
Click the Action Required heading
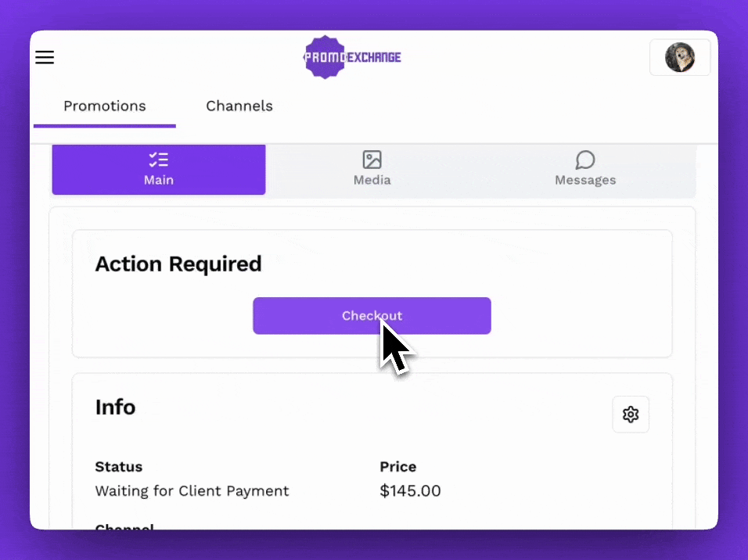178,264
